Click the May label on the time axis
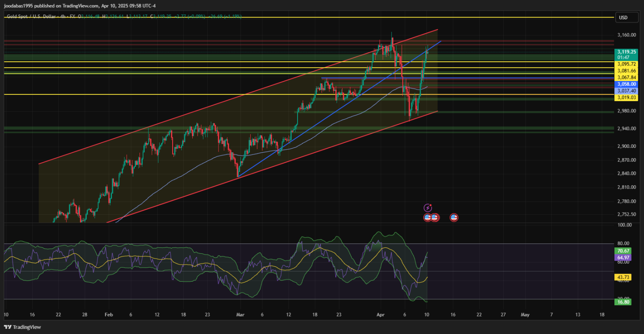The image size is (644, 334). click(525, 315)
